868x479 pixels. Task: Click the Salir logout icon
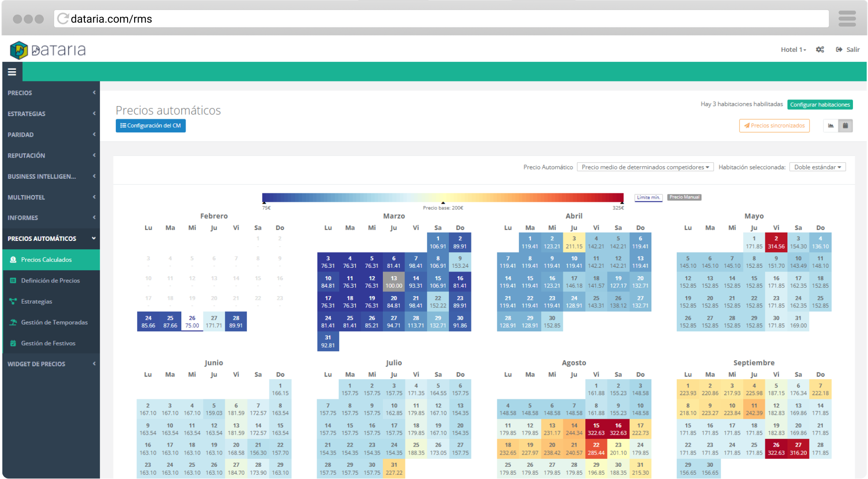(x=839, y=50)
